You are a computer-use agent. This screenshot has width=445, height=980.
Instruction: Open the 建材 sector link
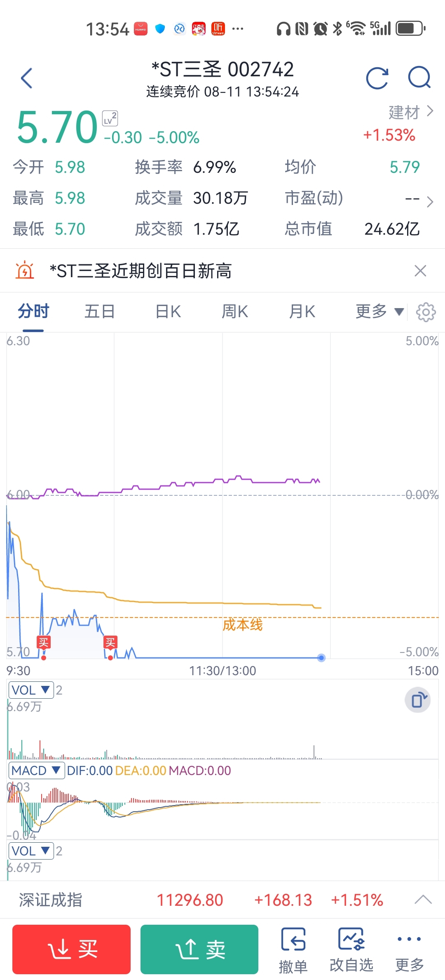click(x=411, y=112)
